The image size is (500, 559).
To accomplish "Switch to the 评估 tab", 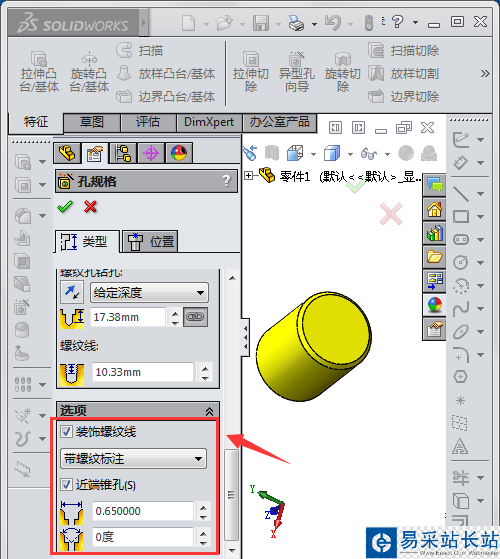I will tap(148, 122).
